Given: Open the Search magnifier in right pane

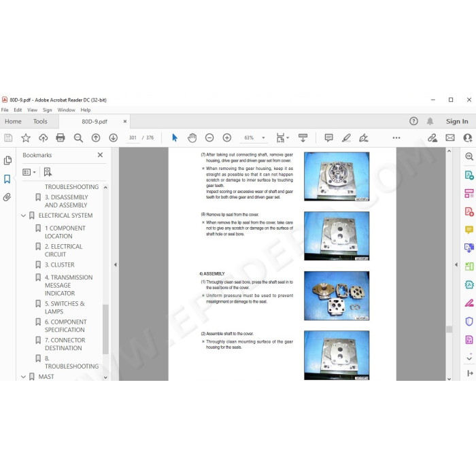Looking at the screenshot, I should point(469,156).
